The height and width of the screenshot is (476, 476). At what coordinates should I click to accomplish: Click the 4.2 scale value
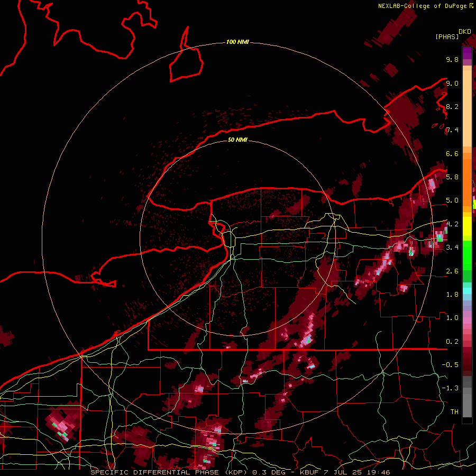[452, 224]
